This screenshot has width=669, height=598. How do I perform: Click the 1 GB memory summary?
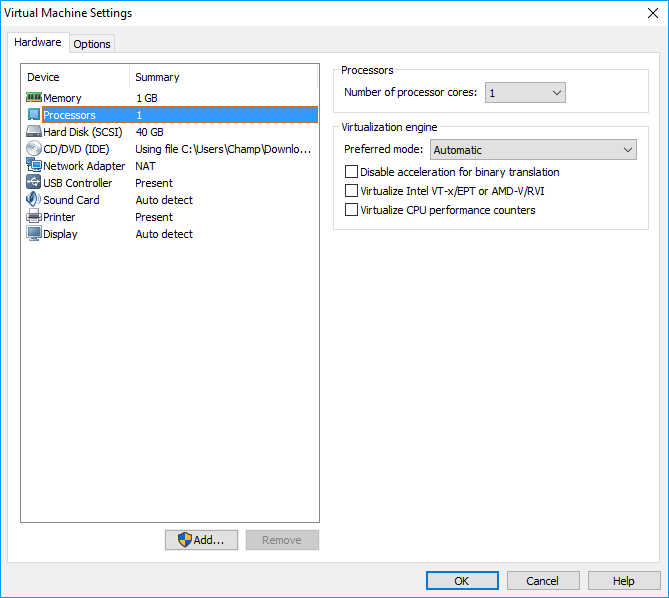click(147, 98)
